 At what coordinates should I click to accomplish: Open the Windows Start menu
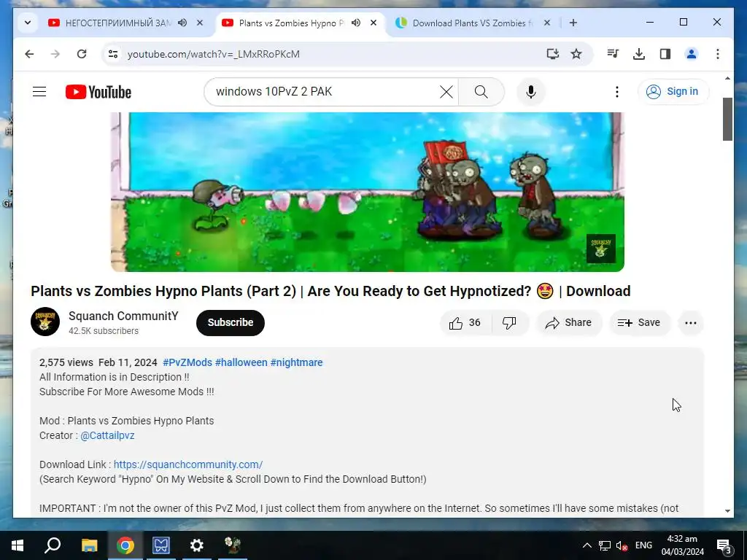pos(18,545)
